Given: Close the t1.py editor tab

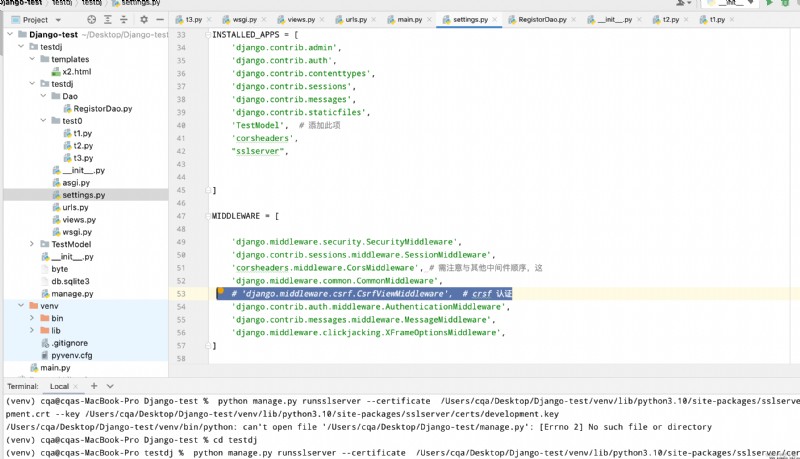Looking at the screenshot, I should [732, 19].
